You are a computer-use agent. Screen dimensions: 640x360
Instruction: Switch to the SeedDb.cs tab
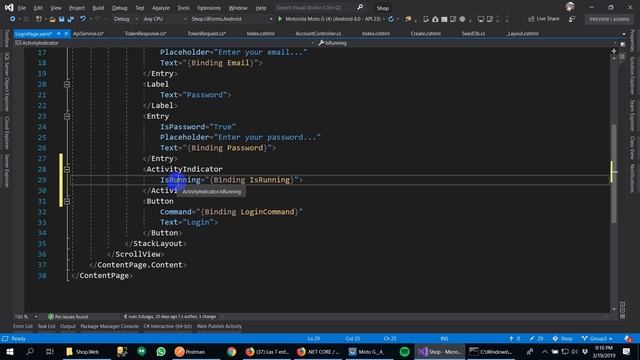[473, 33]
